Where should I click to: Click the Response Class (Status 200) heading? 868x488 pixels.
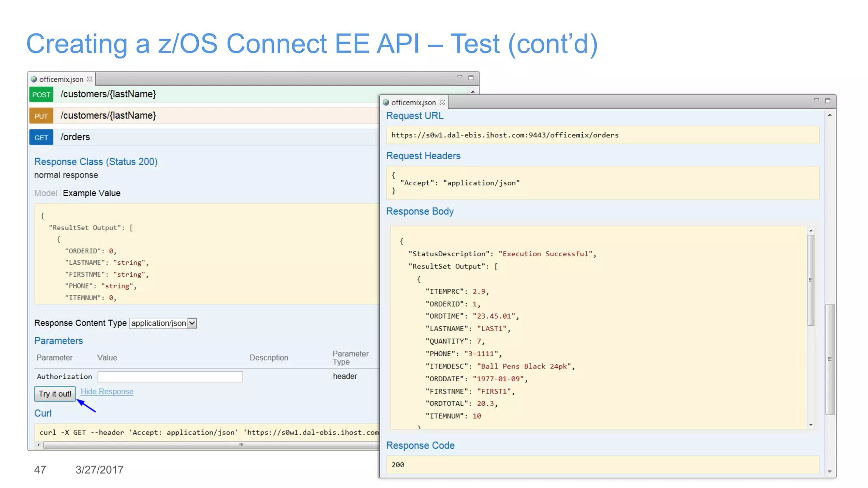coord(96,162)
